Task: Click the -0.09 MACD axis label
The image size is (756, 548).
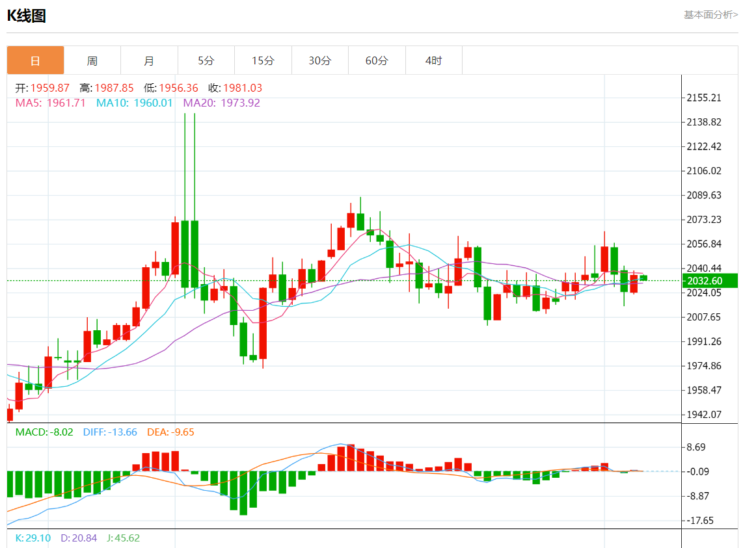Action: (697, 472)
